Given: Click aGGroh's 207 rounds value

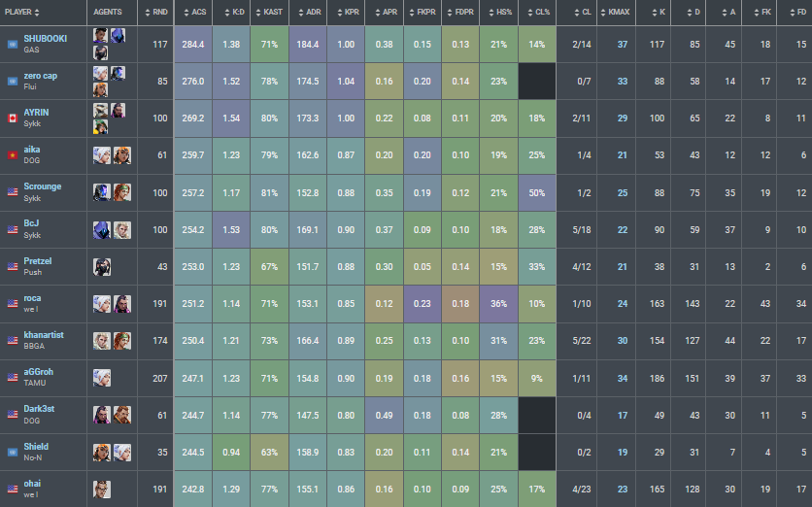Looking at the screenshot, I should pos(160,378).
